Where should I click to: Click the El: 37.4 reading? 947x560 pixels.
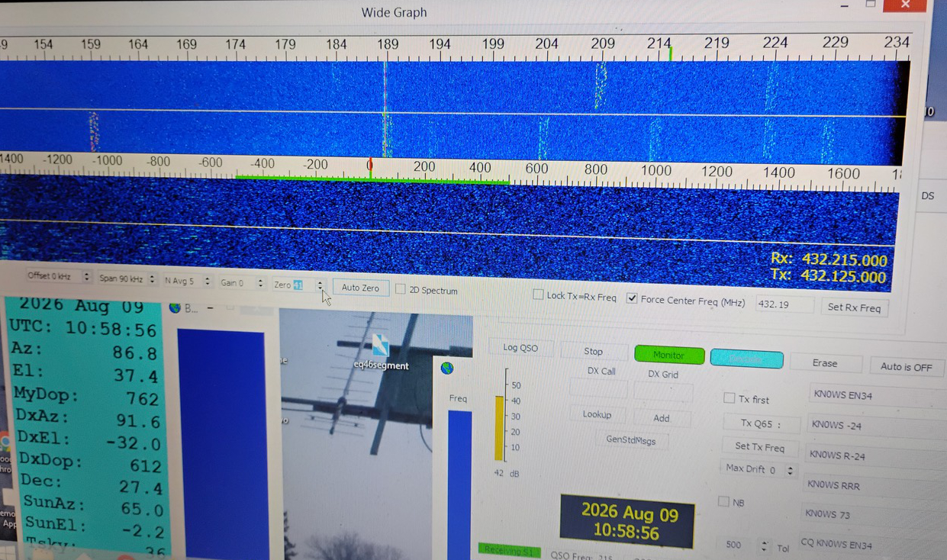85,375
